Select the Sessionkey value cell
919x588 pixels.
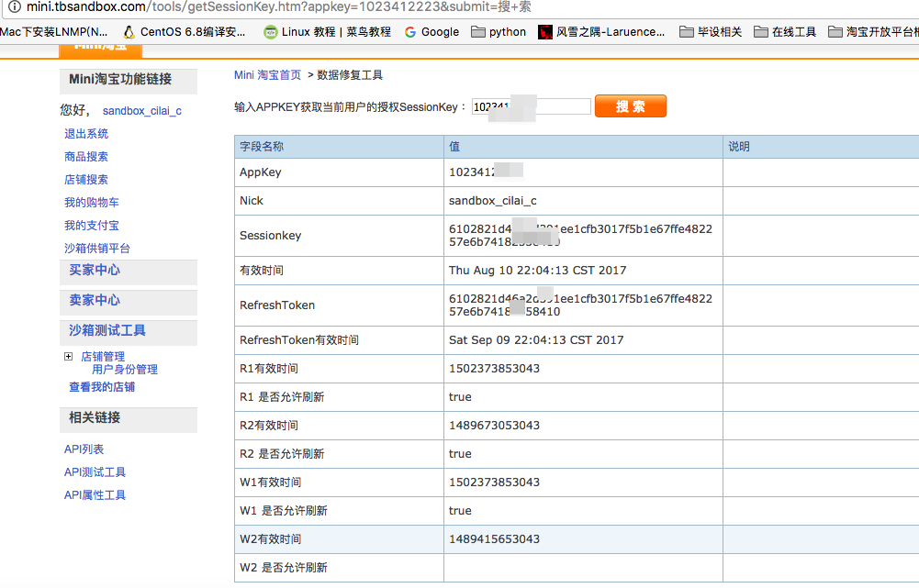583,236
